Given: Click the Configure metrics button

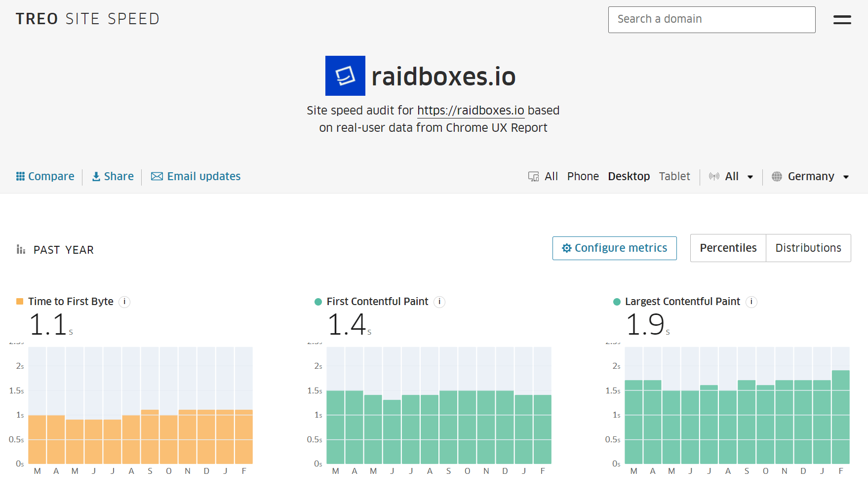Looking at the screenshot, I should click(614, 248).
